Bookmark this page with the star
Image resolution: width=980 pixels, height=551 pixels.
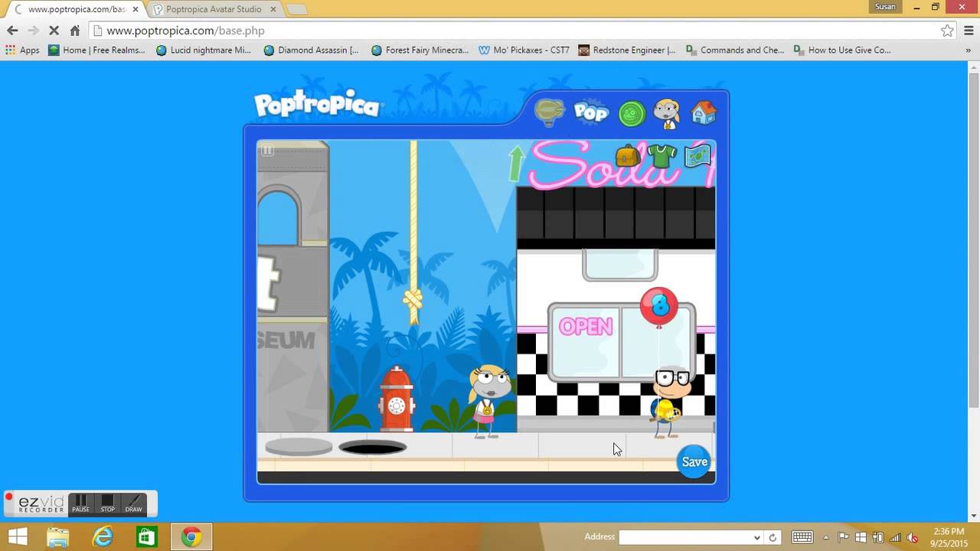pos(947,31)
